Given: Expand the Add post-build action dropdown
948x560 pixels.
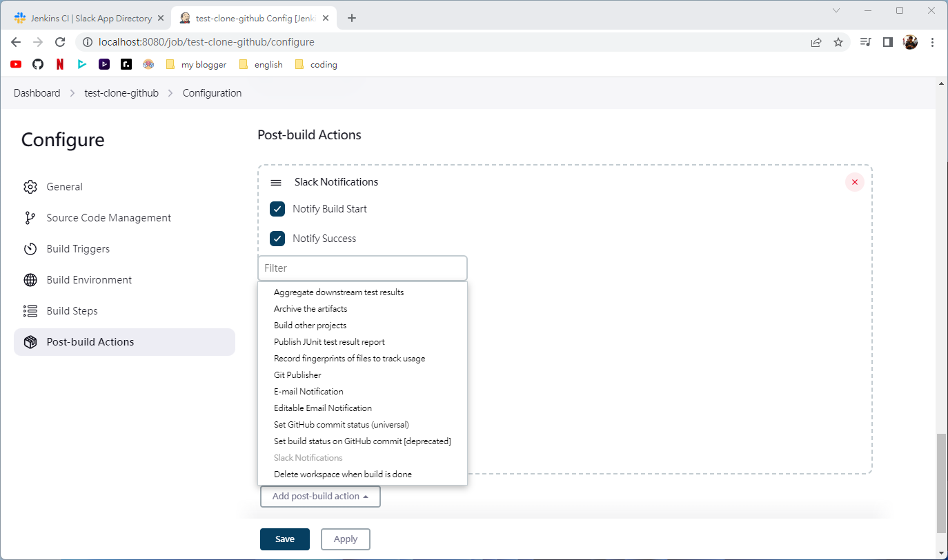Looking at the screenshot, I should pos(320,497).
